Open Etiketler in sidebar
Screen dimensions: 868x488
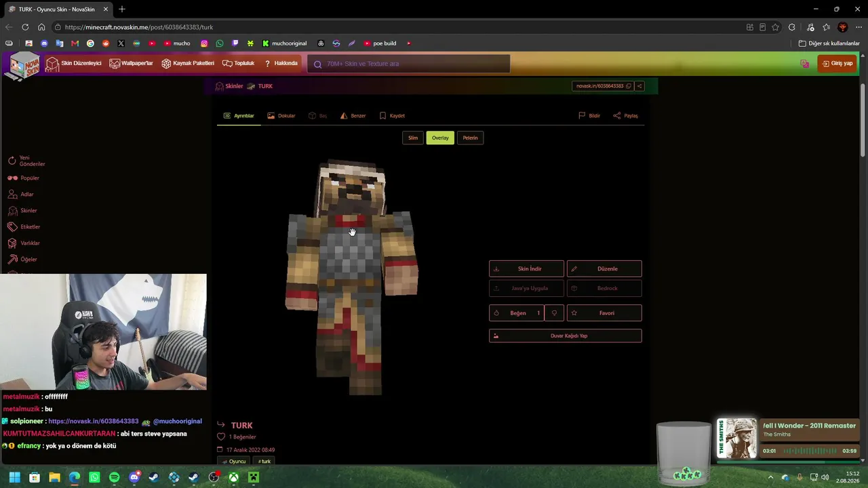(24, 227)
